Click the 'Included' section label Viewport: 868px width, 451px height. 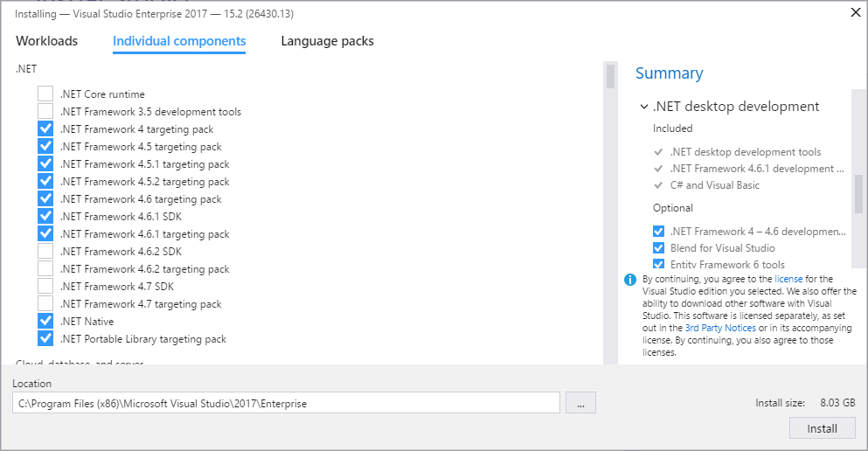(672, 128)
